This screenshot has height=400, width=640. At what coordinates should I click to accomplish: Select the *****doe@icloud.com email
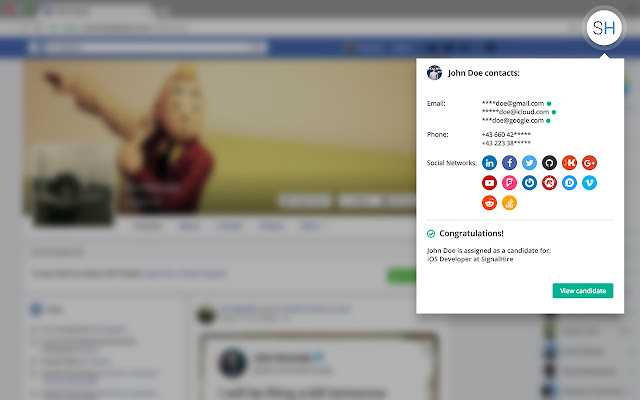(514, 112)
